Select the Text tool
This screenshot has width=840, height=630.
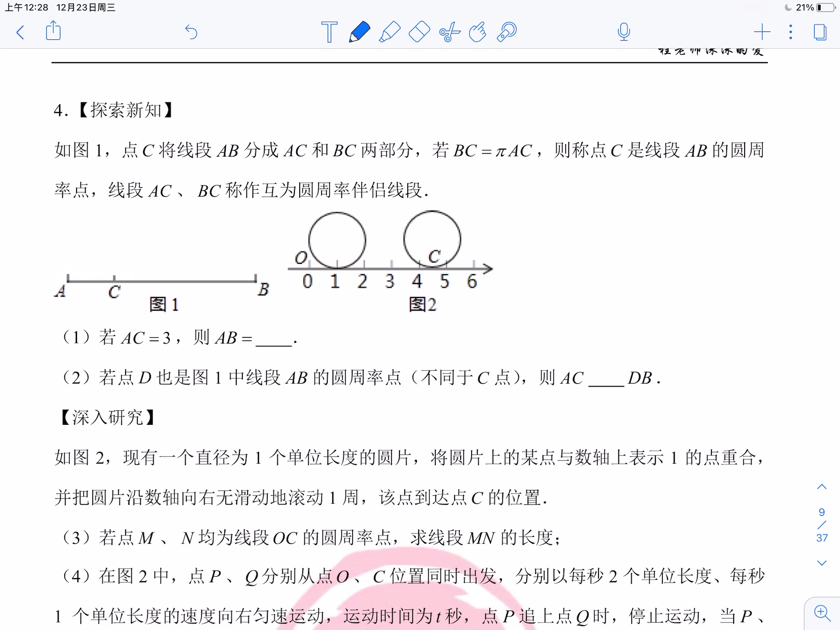pos(329,32)
